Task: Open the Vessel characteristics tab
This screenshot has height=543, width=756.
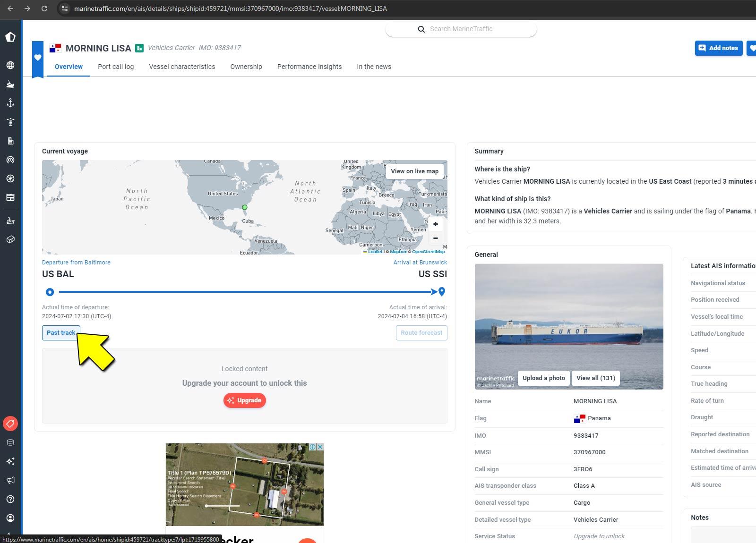Action: pos(182,67)
